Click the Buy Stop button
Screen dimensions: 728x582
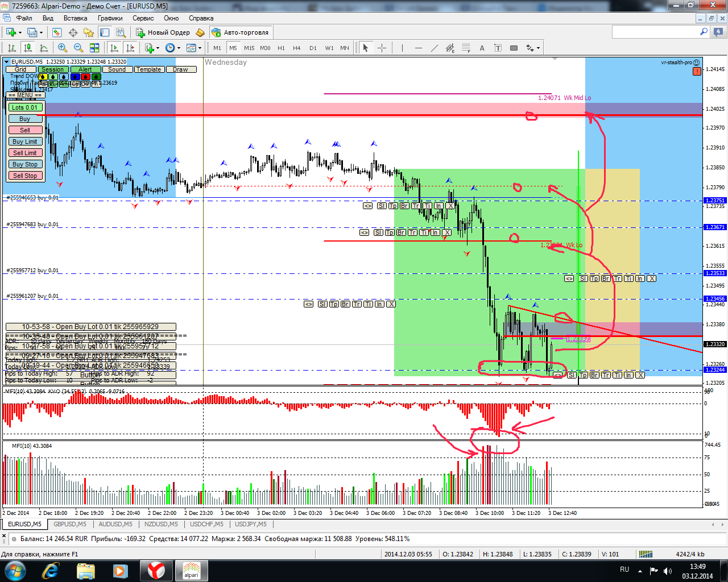click(x=25, y=164)
